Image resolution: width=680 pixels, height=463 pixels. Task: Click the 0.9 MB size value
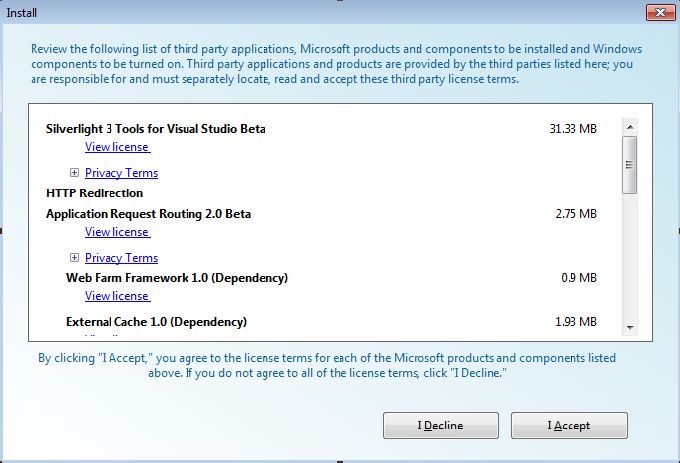[579, 278]
